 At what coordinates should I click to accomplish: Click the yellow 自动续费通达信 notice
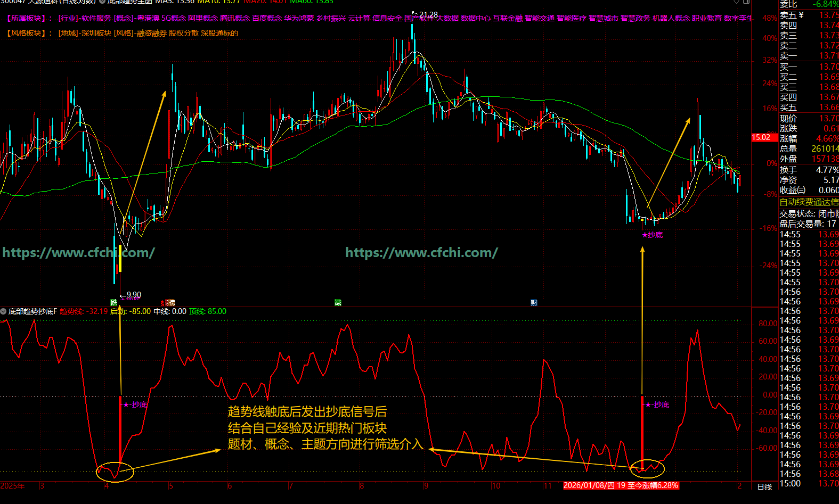tap(809, 202)
